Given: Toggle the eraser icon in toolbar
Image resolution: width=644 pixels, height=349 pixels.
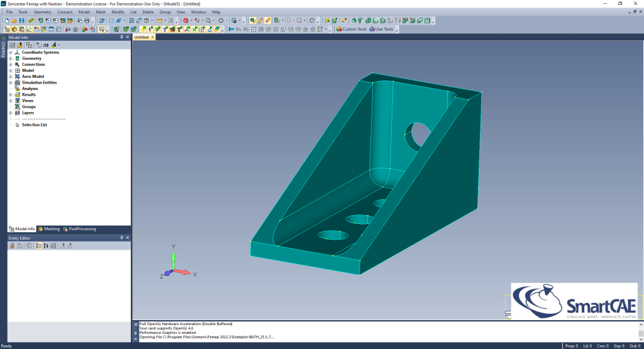Looking at the screenshot, I should (267, 21).
